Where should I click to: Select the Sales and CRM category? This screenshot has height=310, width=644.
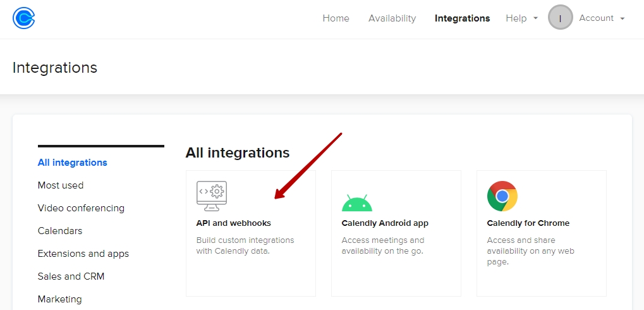(x=71, y=276)
